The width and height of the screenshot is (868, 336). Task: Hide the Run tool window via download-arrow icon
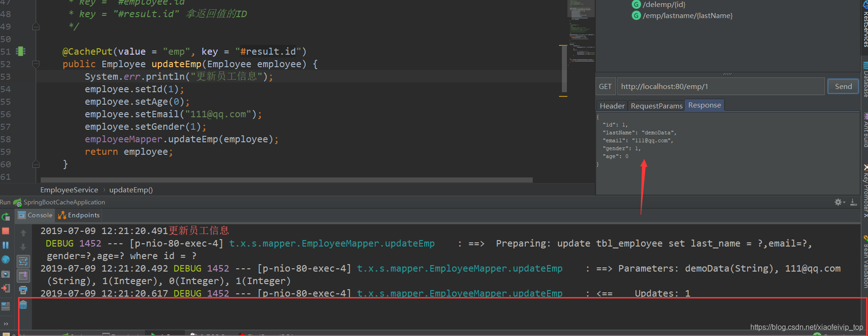853,202
